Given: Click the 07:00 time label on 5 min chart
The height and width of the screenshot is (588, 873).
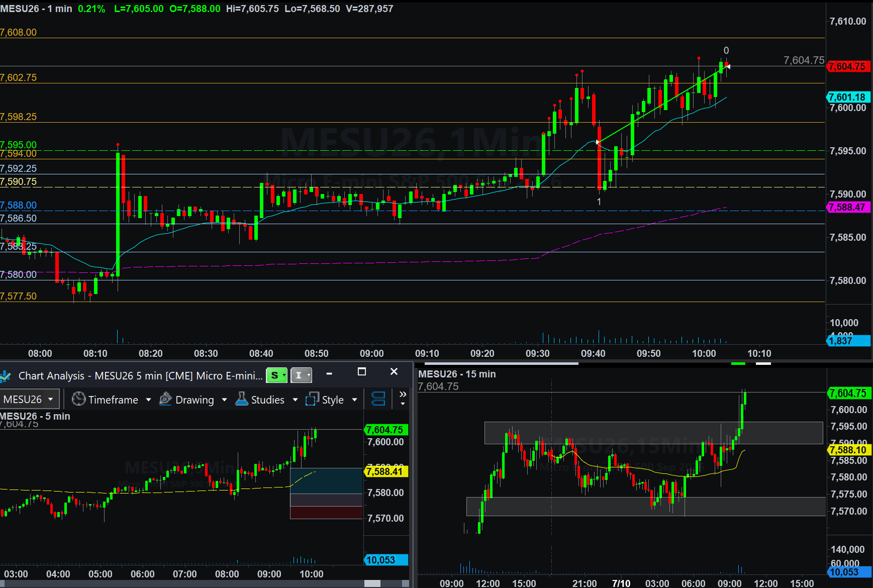Looking at the screenshot, I should click(185, 574).
